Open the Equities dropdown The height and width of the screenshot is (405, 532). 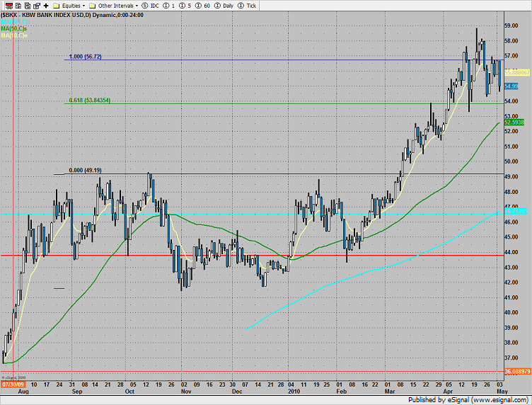pyautogui.click(x=74, y=5)
